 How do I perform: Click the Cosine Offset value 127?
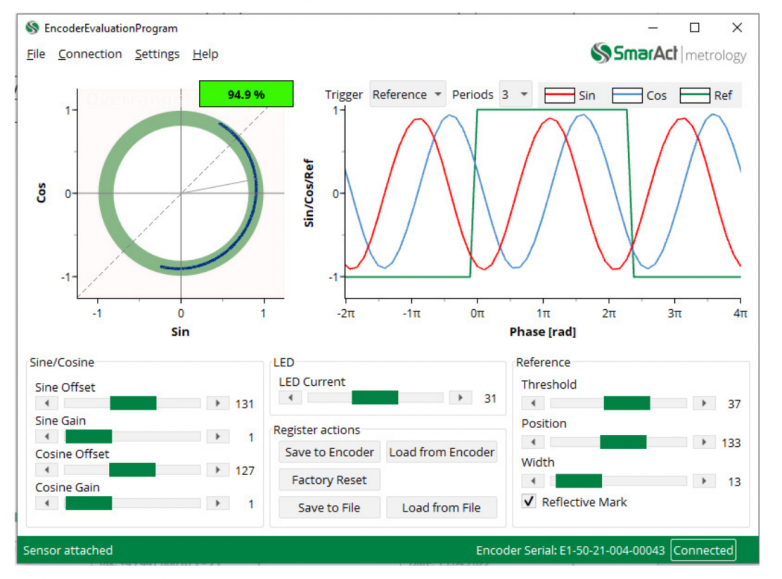[x=244, y=471]
